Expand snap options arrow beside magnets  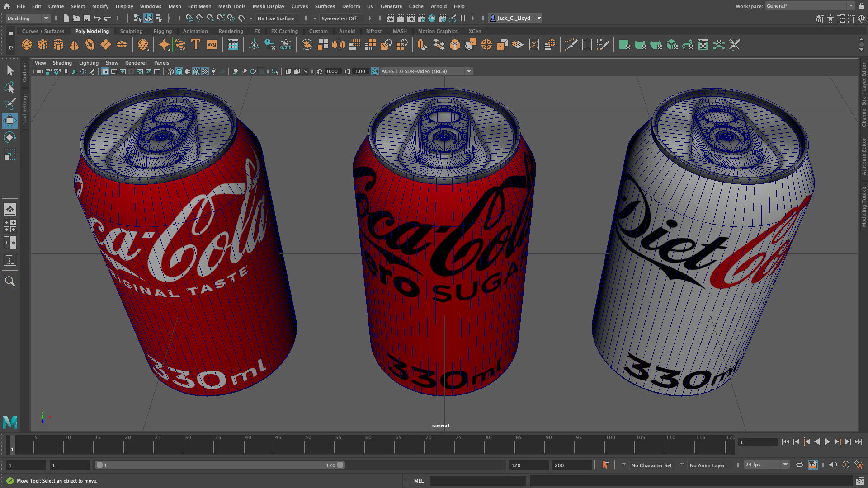(250, 19)
